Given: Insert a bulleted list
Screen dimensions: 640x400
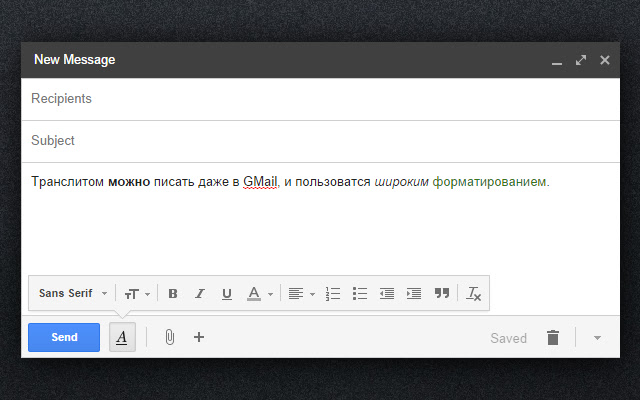Looking at the screenshot, I should click(x=360, y=293).
